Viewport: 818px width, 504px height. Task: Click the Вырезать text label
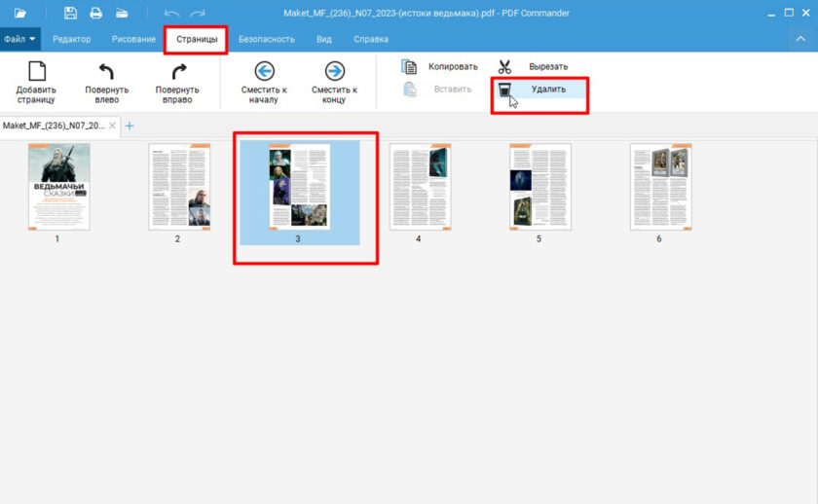coord(548,67)
